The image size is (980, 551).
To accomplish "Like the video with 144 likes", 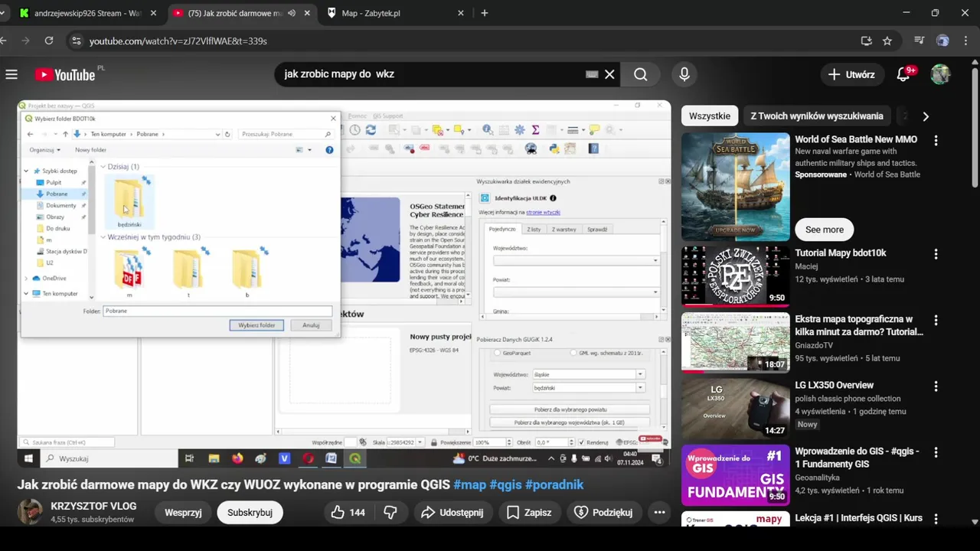I will [x=348, y=512].
